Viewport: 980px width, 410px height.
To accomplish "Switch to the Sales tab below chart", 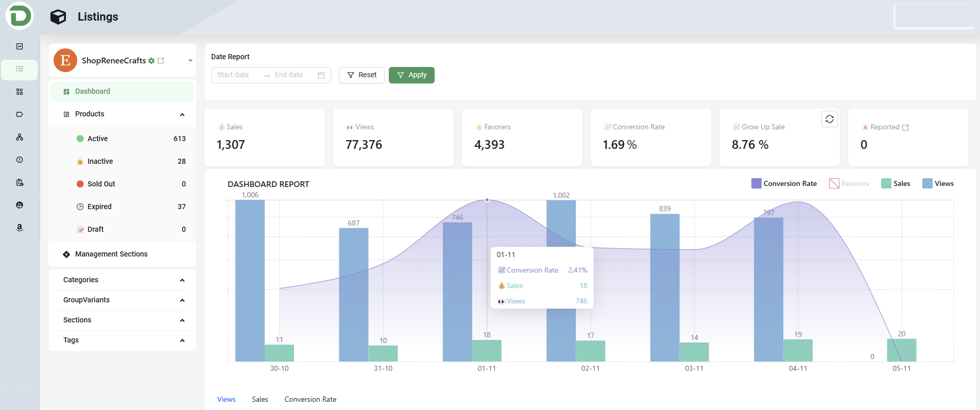I will point(260,399).
